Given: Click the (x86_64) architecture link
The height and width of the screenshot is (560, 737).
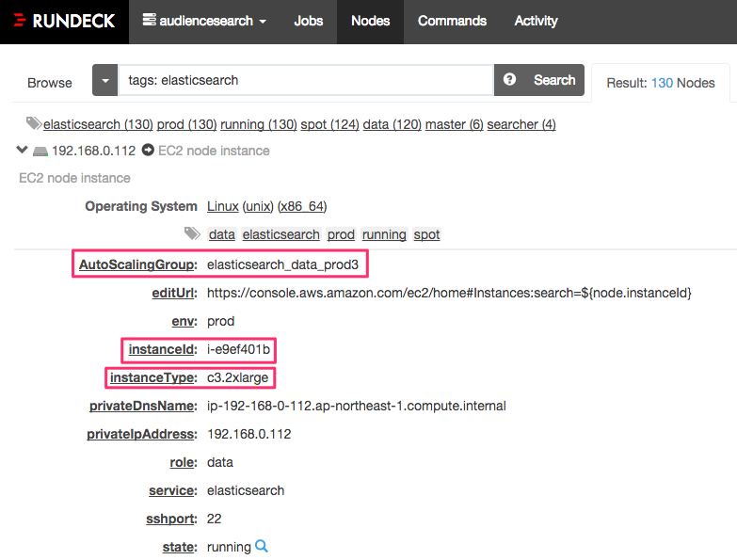Looking at the screenshot, I should pos(302,207).
